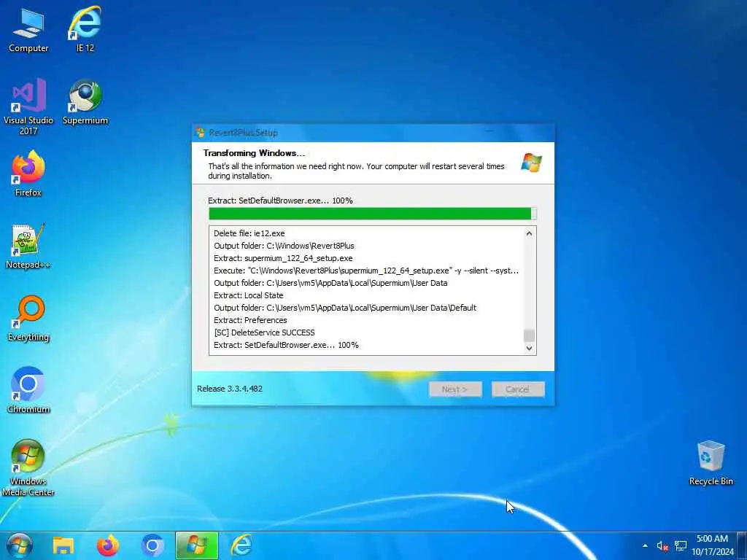Viewport: 747px width, 560px height.
Task: Click the Windows flag logo in setup header
Action: 532,163
